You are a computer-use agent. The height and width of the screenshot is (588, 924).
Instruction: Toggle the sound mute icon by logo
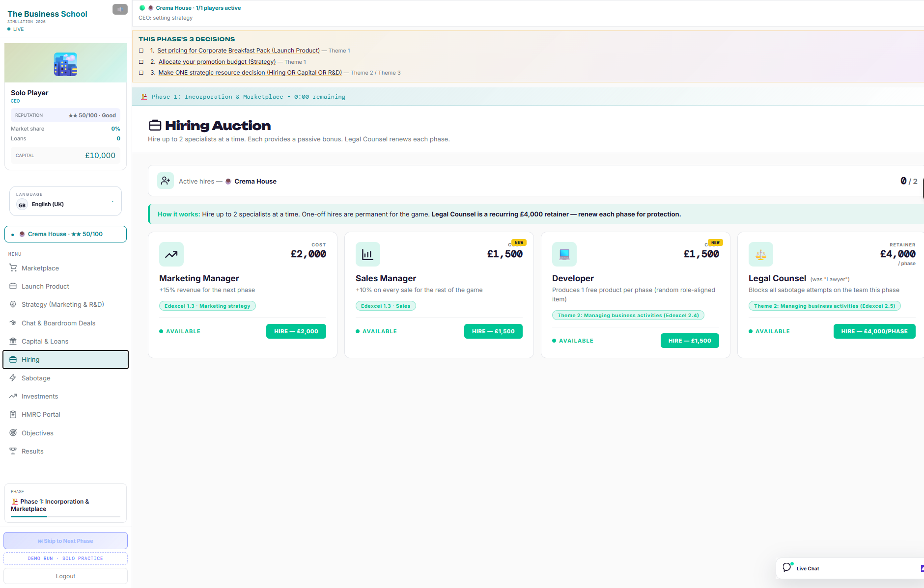click(x=120, y=9)
